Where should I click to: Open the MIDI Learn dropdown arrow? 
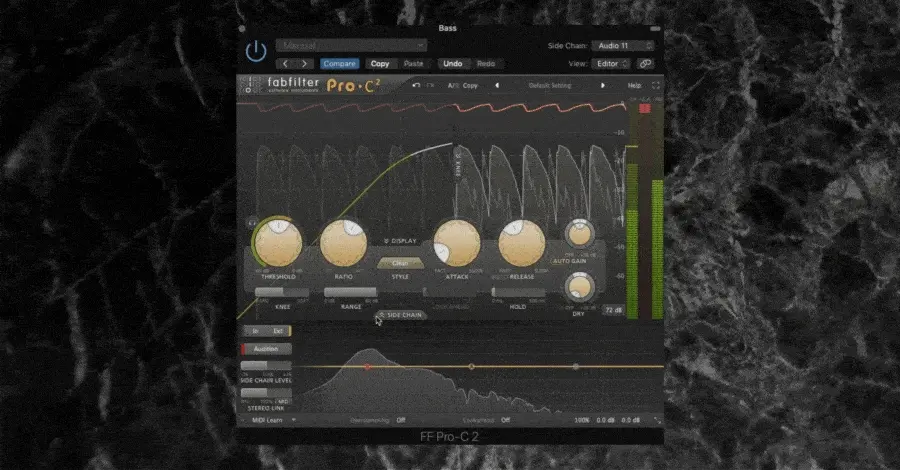(294, 420)
